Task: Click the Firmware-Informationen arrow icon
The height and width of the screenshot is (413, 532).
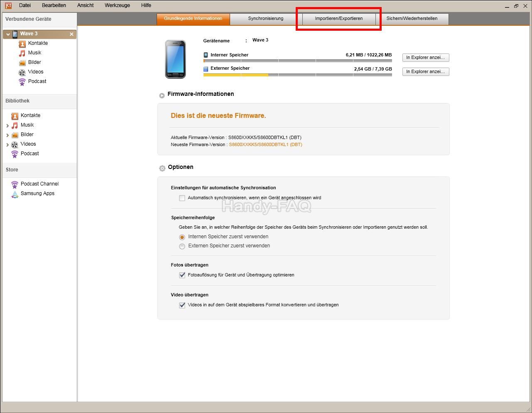Action: pos(162,95)
